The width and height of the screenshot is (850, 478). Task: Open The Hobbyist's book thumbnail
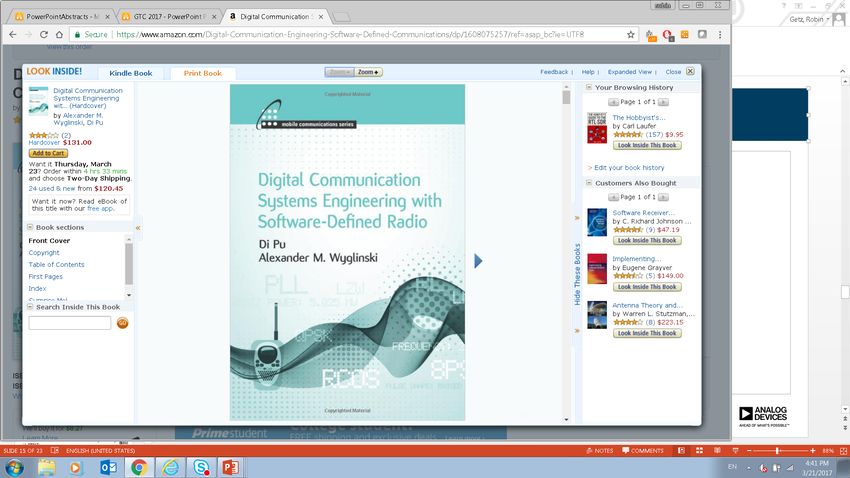click(x=597, y=128)
